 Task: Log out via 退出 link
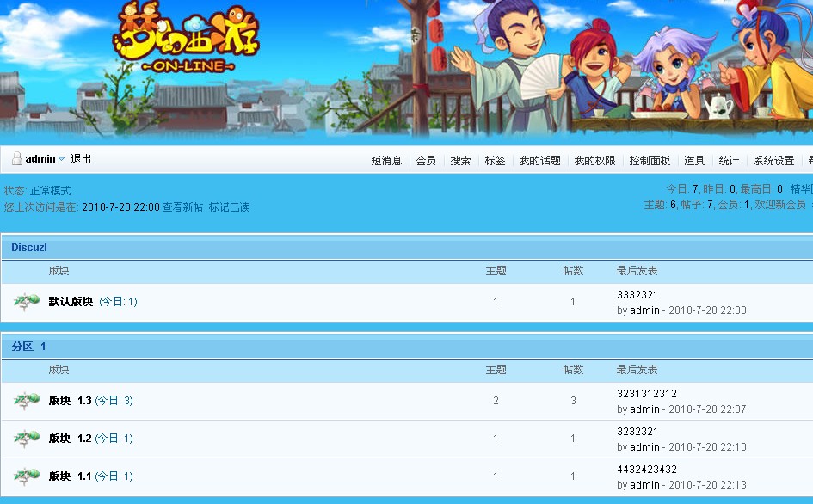[x=81, y=158]
